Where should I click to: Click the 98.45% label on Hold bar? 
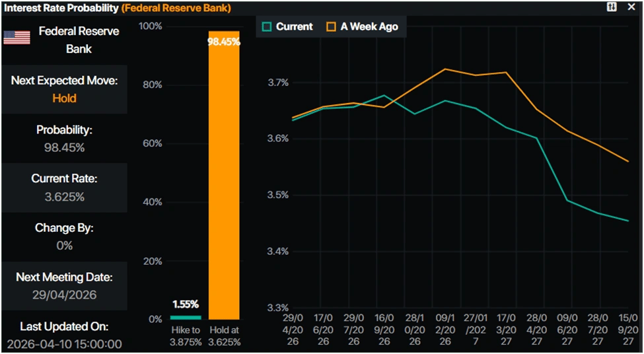click(224, 41)
